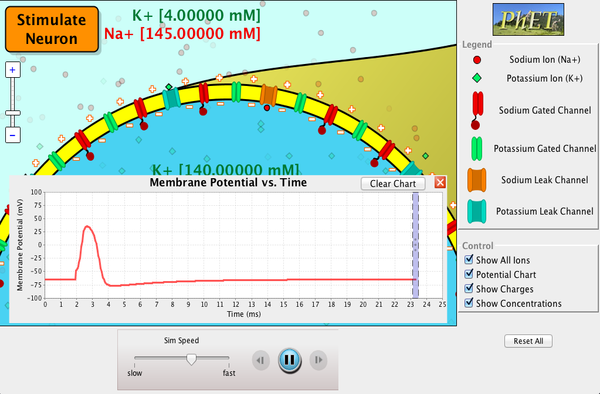
Task: Click the Potassium Leak Channel legend icon
Action: 477,211
